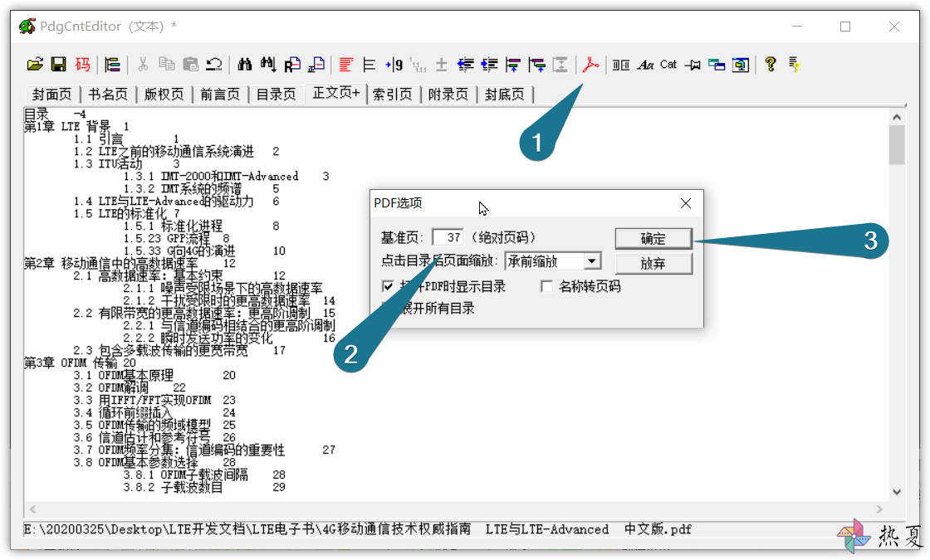Switch to the 目录页 tab
The height and width of the screenshot is (560, 930).
click(x=276, y=95)
